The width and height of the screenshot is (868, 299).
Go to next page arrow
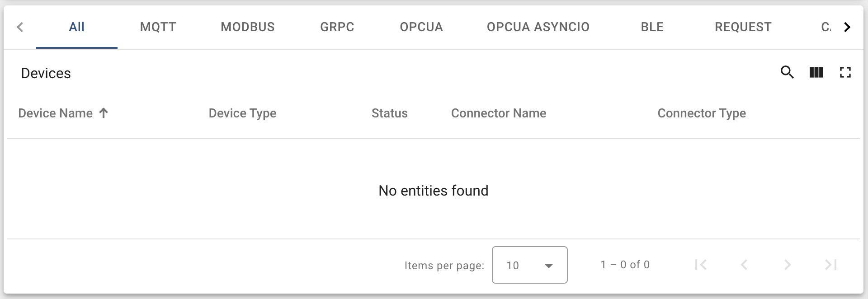coord(788,265)
